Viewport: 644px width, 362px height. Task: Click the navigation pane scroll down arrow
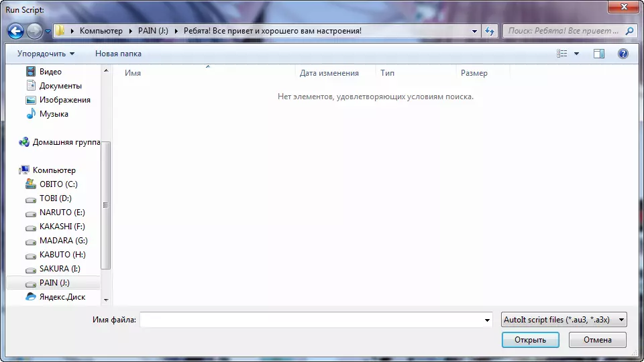(x=106, y=300)
